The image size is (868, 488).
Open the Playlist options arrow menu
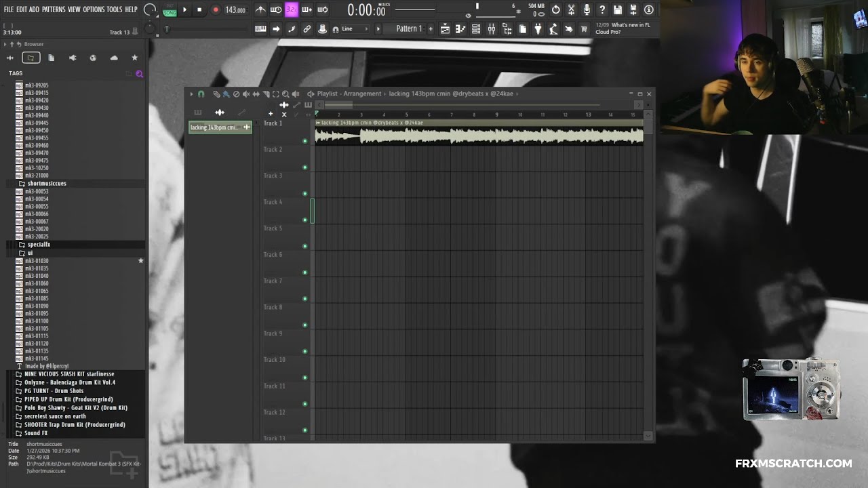tap(191, 94)
